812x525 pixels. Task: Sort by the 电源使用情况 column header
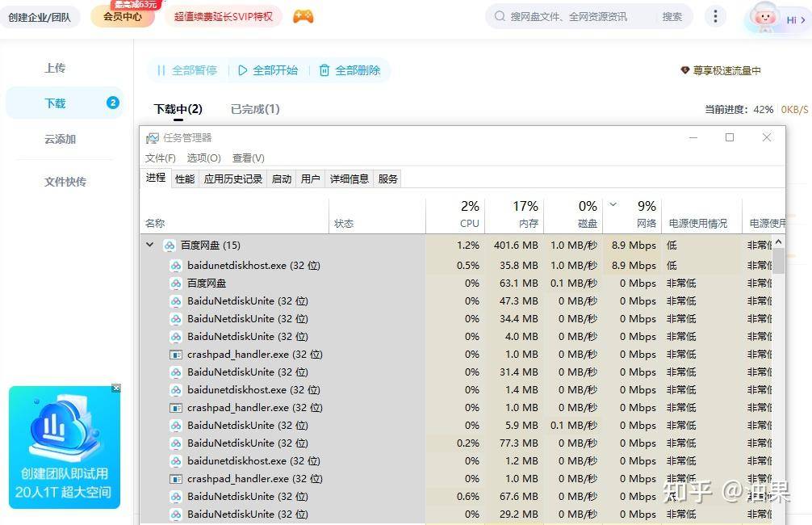pyautogui.click(x=701, y=214)
